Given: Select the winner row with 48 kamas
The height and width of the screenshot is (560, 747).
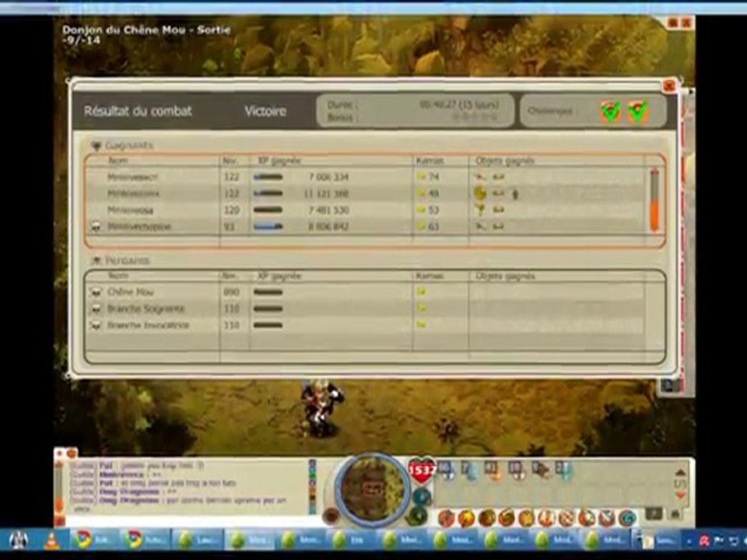Looking at the screenshot, I should click(366, 194).
